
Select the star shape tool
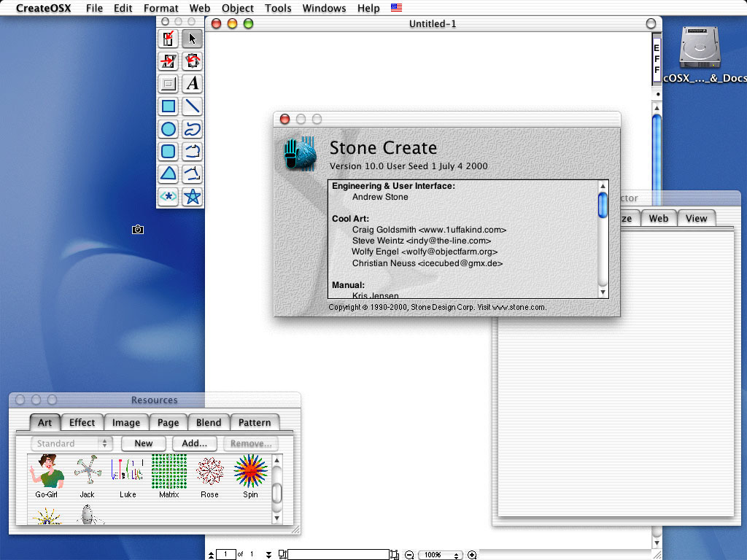[x=192, y=196]
